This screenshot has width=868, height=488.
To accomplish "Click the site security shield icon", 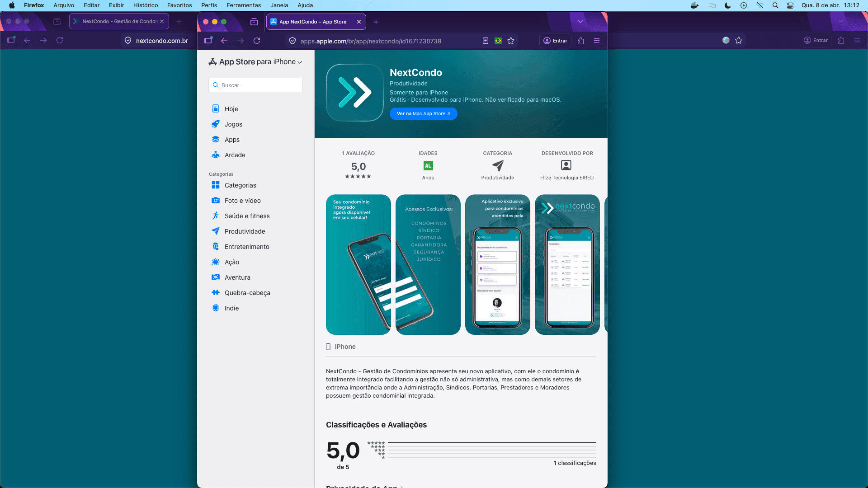I will (292, 41).
